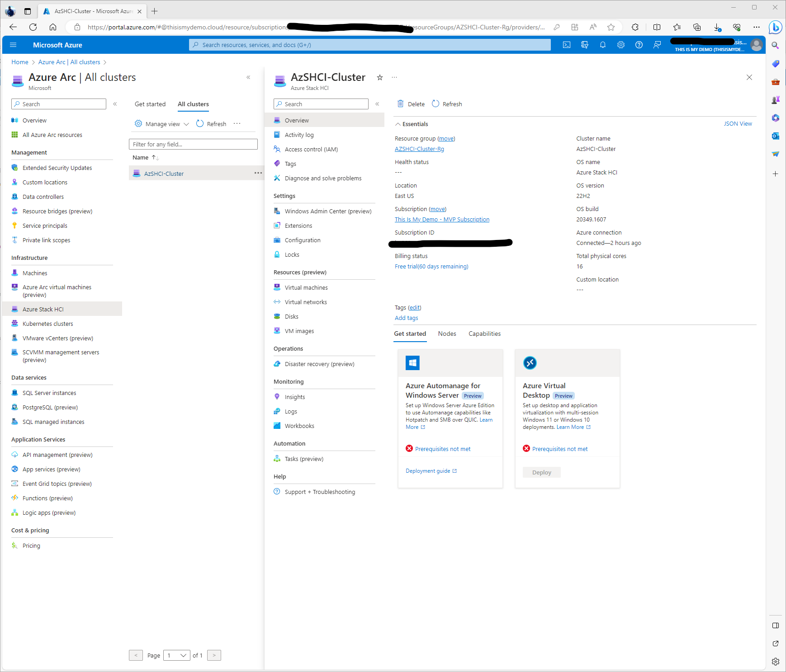Switch to the Capabilities tab

click(x=484, y=334)
